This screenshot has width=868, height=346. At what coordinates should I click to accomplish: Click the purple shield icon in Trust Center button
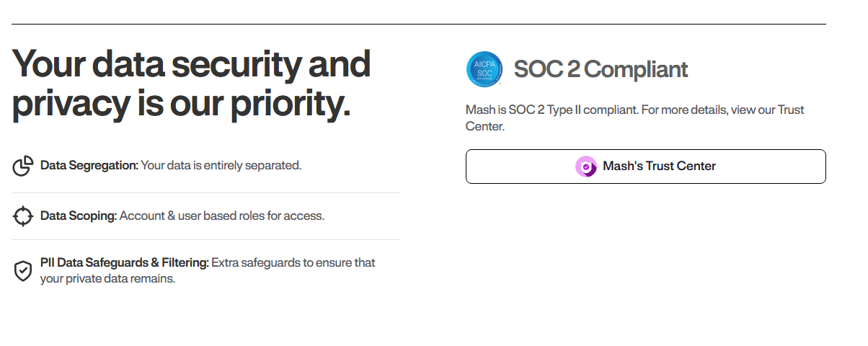pos(586,167)
